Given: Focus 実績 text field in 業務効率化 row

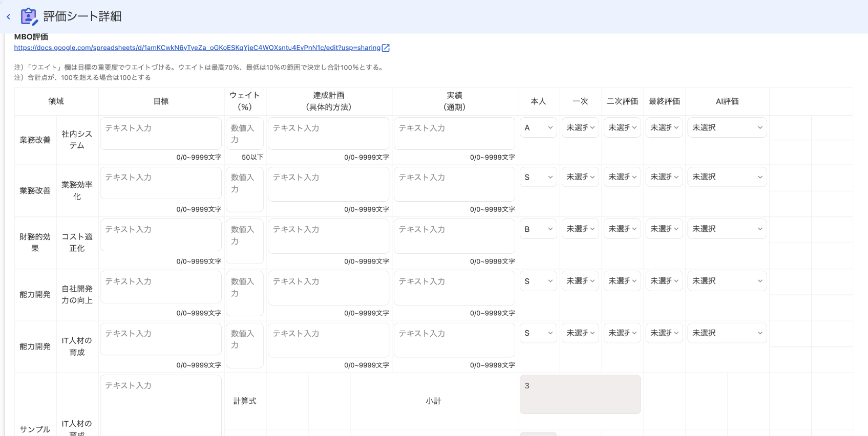Looking at the screenshot, I should tap(454, 184).
